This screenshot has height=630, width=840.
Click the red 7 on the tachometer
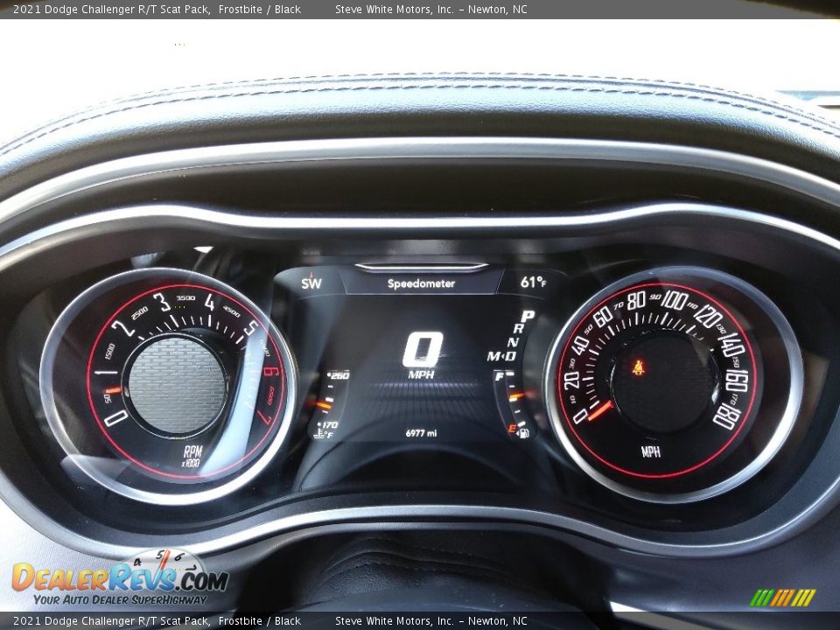(264, 416)
